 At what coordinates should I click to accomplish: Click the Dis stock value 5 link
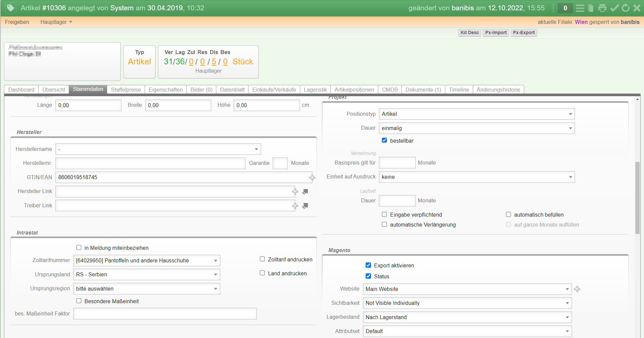[214, 61]
